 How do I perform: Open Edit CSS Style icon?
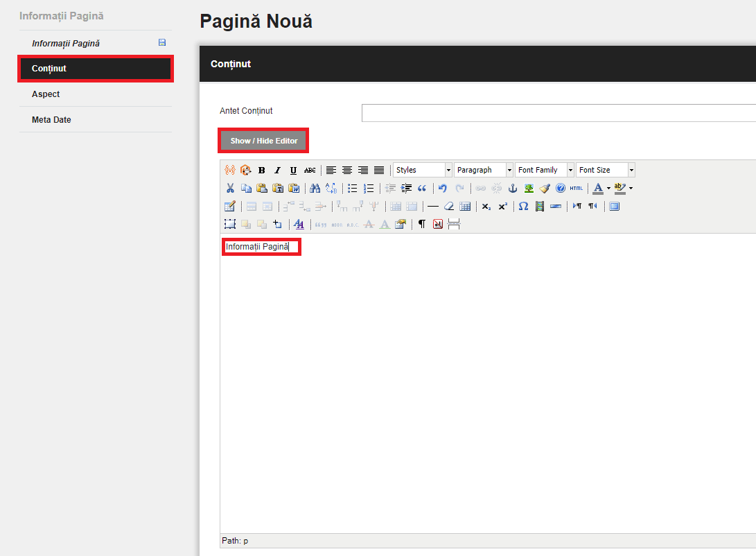click(x=299, y=224)
